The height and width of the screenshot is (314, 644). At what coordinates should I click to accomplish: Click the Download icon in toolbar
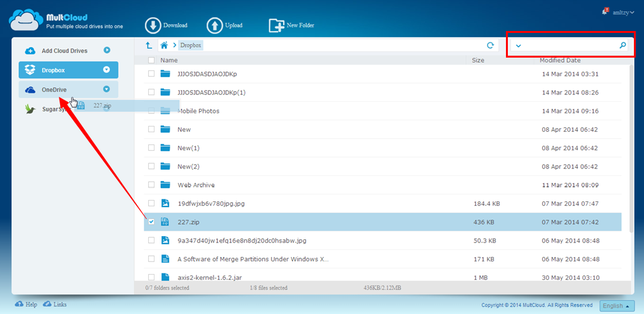tap(153, 25)
